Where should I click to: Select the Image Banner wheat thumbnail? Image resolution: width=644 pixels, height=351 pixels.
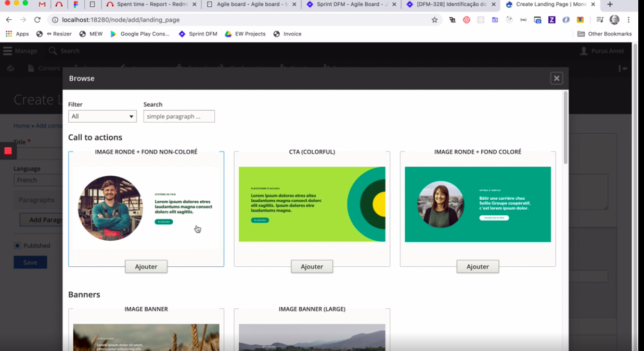(146, 337)
